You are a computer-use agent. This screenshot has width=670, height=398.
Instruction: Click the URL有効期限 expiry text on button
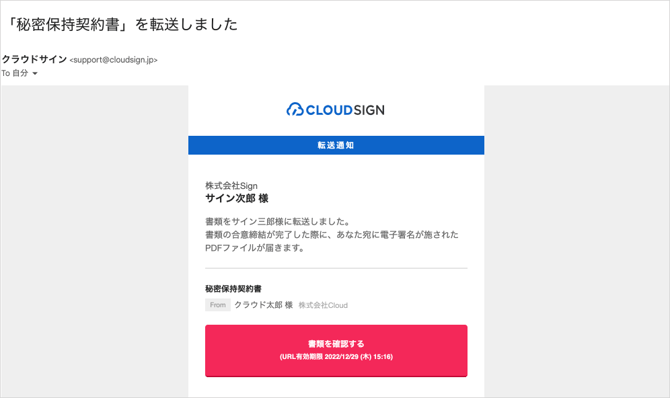pyautogui.click(x=336, y=357)
